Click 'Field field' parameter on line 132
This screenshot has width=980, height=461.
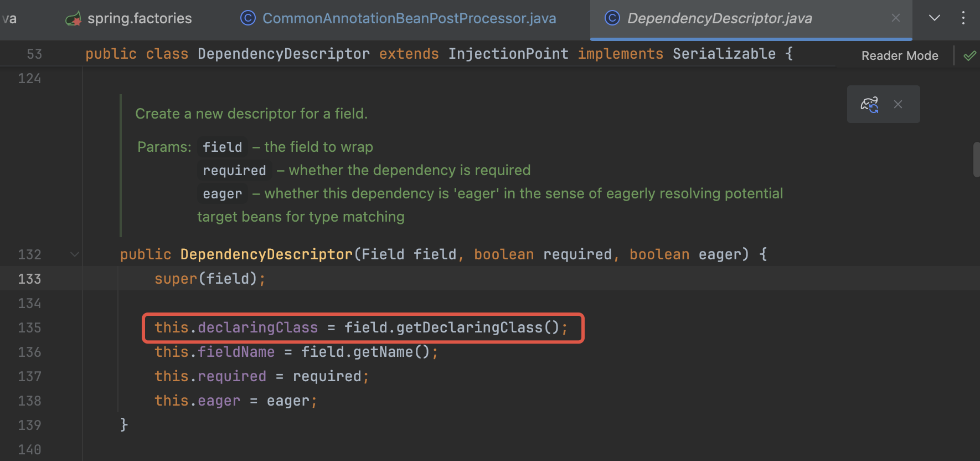pos(409,254)
